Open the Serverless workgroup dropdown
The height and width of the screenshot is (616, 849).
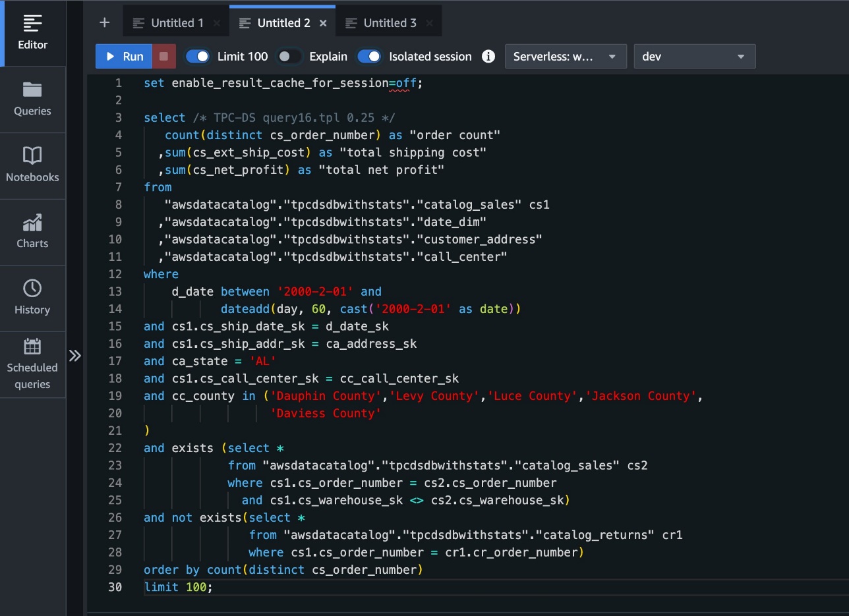[x=565, y=57]
